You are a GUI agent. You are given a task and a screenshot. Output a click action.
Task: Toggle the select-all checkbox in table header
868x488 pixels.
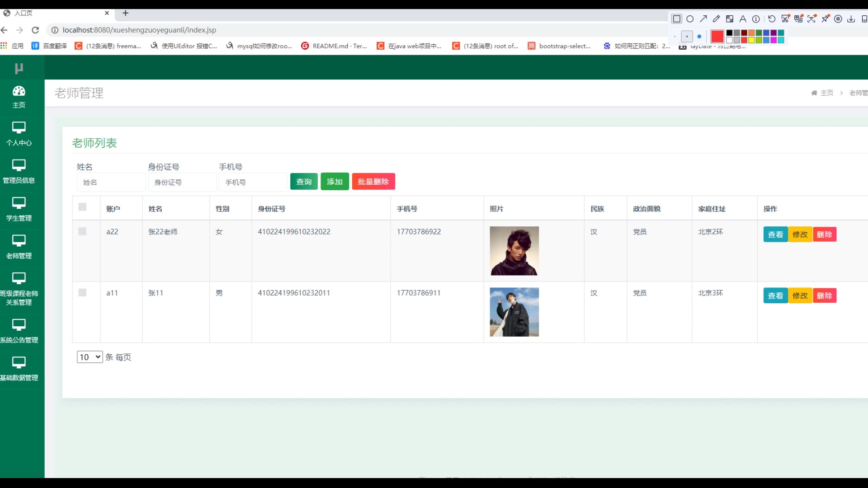pyautogui.click(x=82, y=207)
